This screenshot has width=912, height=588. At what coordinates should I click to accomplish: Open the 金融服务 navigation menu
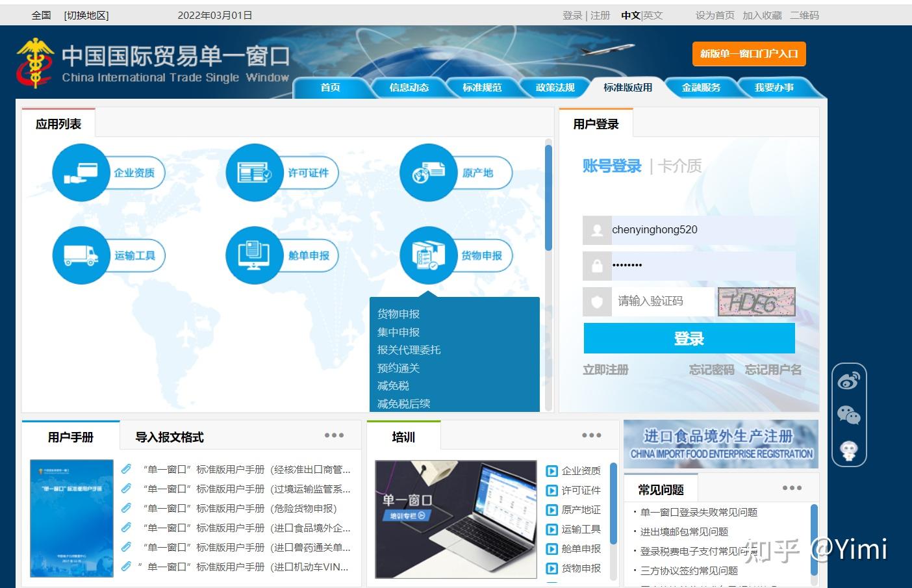(702, 86)
